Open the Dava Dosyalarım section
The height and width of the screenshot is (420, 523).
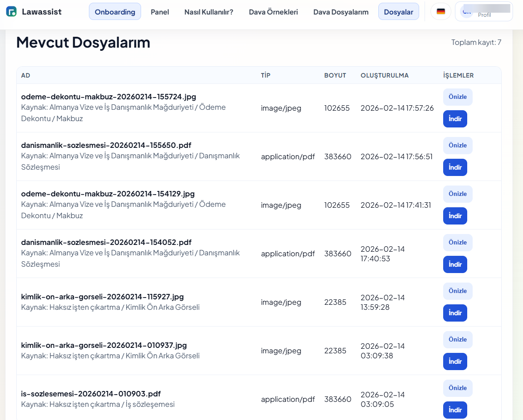[x=341, y=12]
